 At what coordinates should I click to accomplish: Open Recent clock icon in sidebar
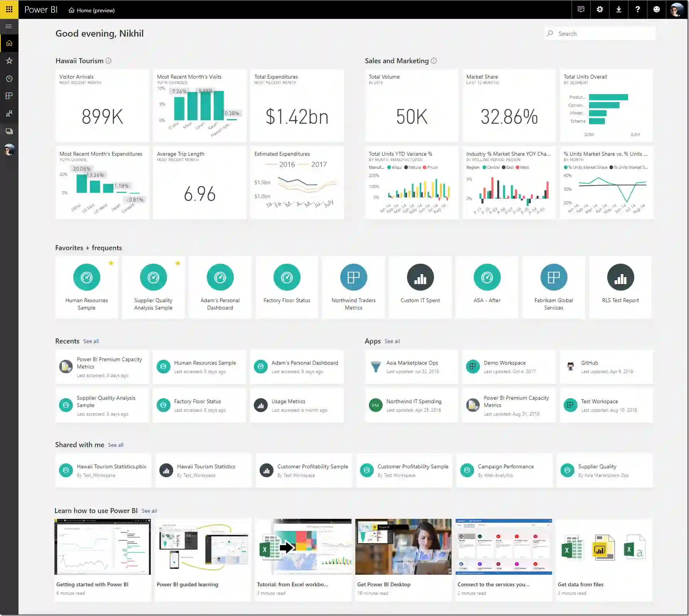click(x=9, y=79)
